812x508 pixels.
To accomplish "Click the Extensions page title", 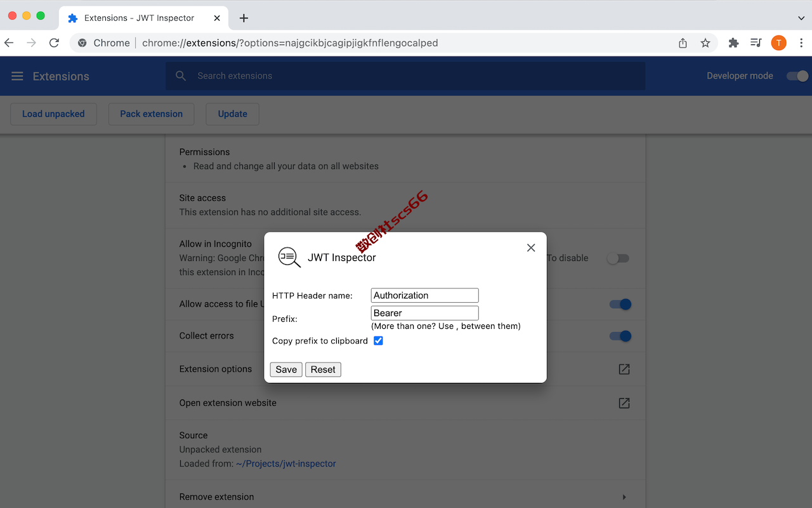I will [61, 76].
